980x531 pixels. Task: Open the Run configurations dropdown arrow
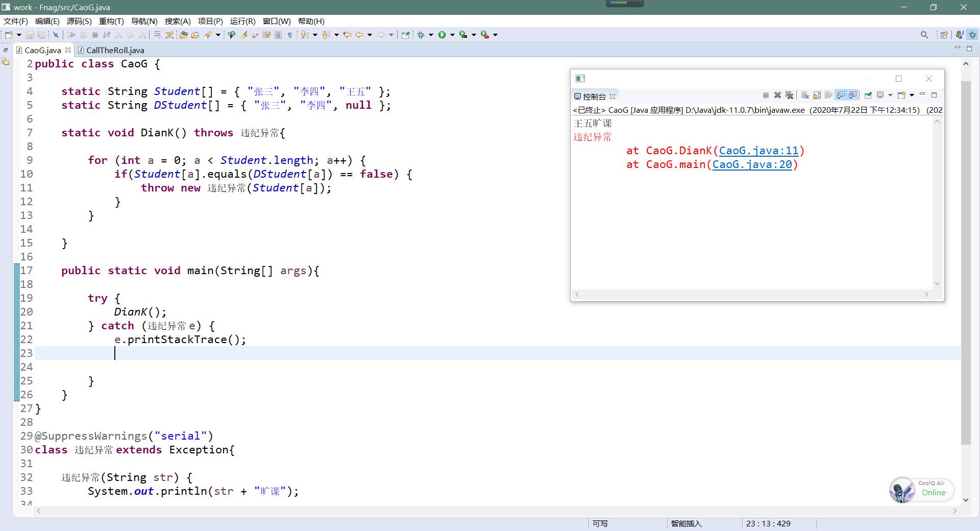click(x=452, y=35)
